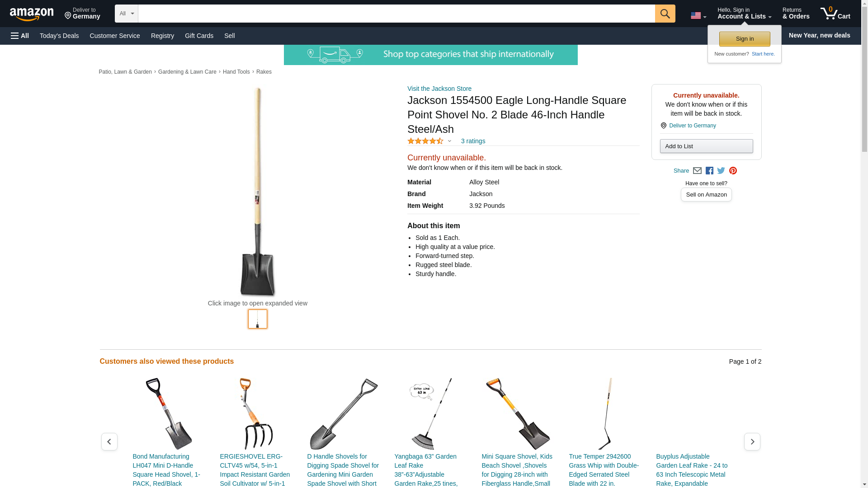The height and width of the screenshot is (488, 868).
Task: Visit the Jackson Store link
Action: click(x=439, y=89)
